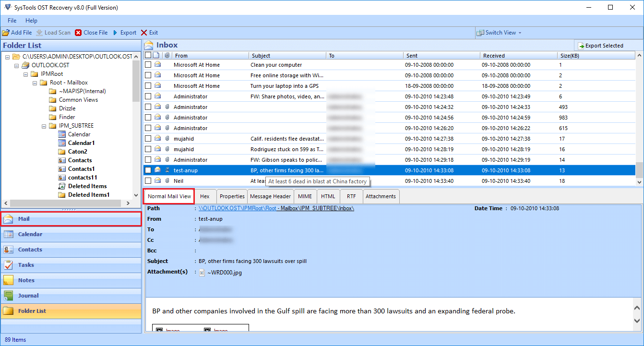Click the Add File toolbar icon
Screen dimensions: 644x346
pos(6,33)
